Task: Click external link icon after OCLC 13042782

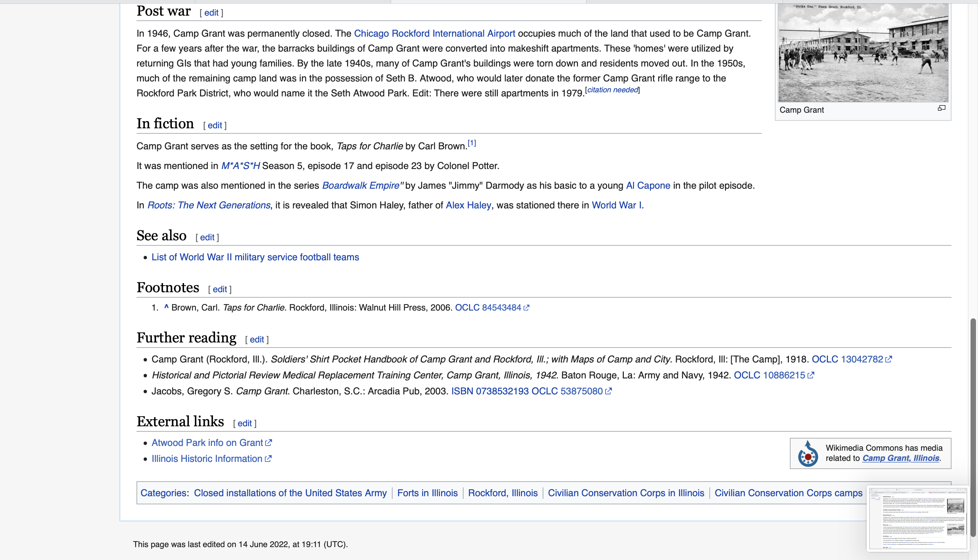Action: tap(888, 359)
